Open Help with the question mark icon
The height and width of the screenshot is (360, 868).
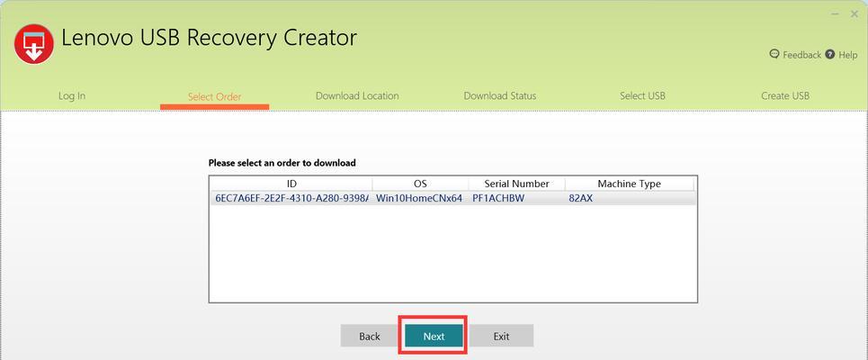[829, 54]
